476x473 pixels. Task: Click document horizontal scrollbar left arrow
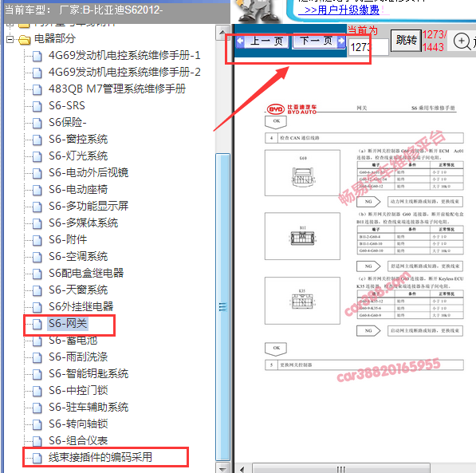click(242, 469)
